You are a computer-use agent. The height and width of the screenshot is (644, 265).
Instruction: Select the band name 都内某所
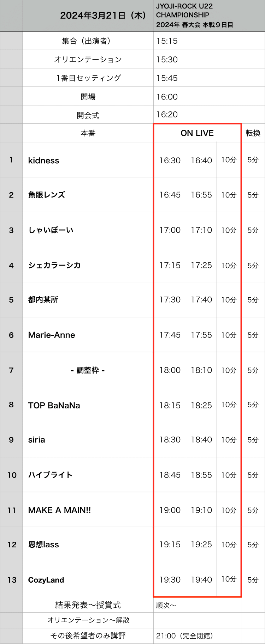coord(43,300)
